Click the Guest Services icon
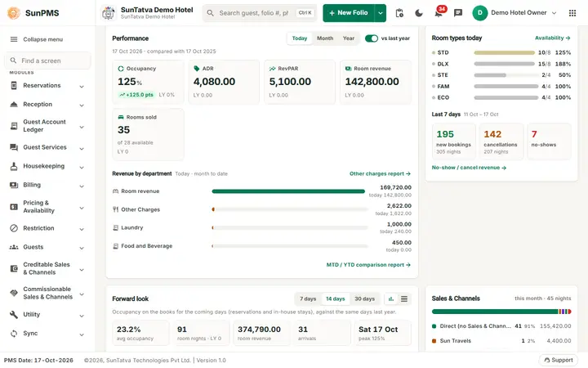 click(x=14, y=147)
